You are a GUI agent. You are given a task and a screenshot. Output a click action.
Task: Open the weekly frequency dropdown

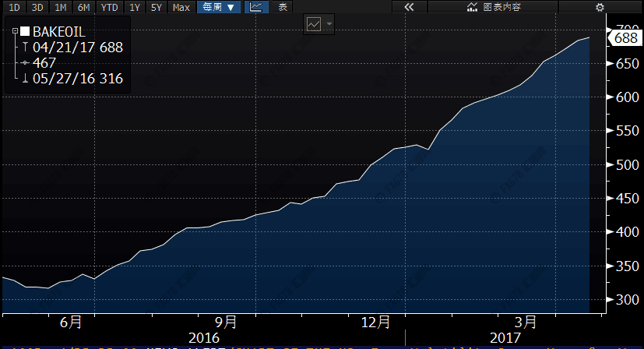click(x=219, y=7)
